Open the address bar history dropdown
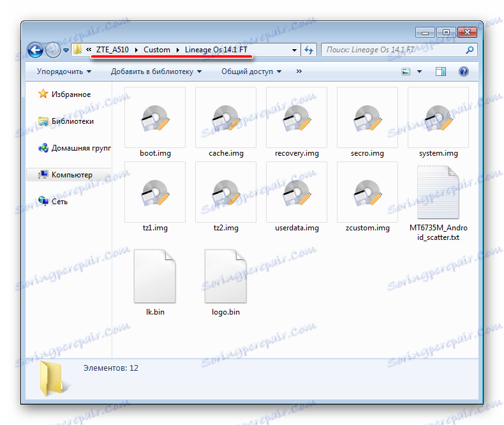Viewport: 504px width, 425px height. pyautogui.click(x=294, y=50)
